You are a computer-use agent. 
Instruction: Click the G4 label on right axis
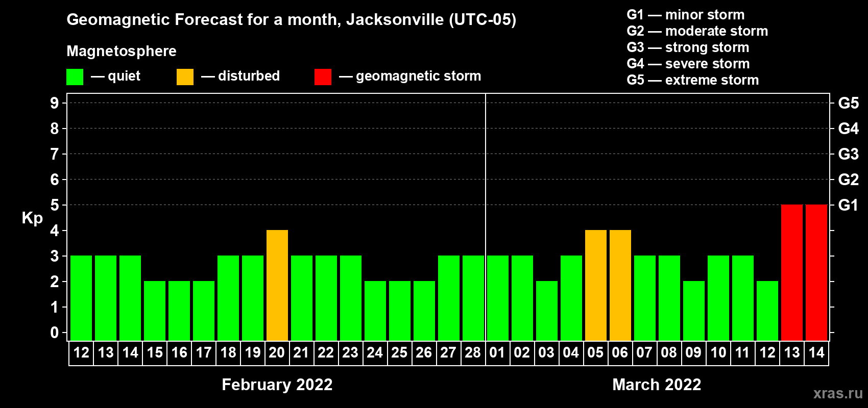[x=849, y=129]
